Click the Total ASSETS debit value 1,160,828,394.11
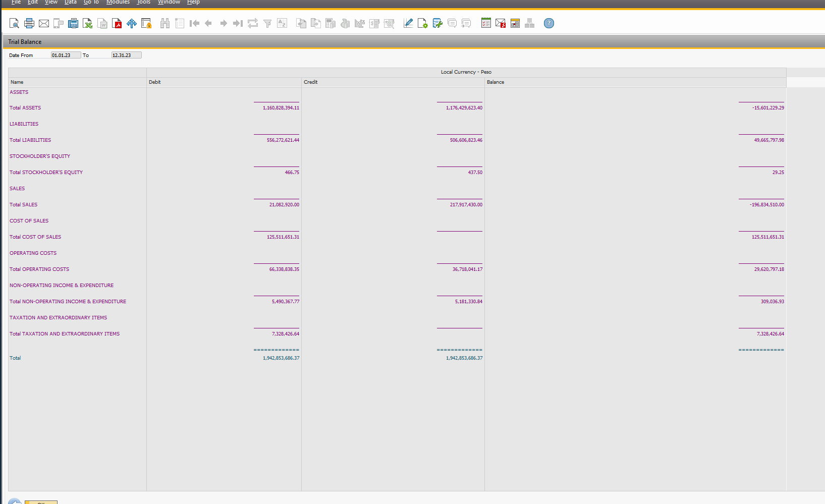This screenshot has width=825, height=504. 281,108
